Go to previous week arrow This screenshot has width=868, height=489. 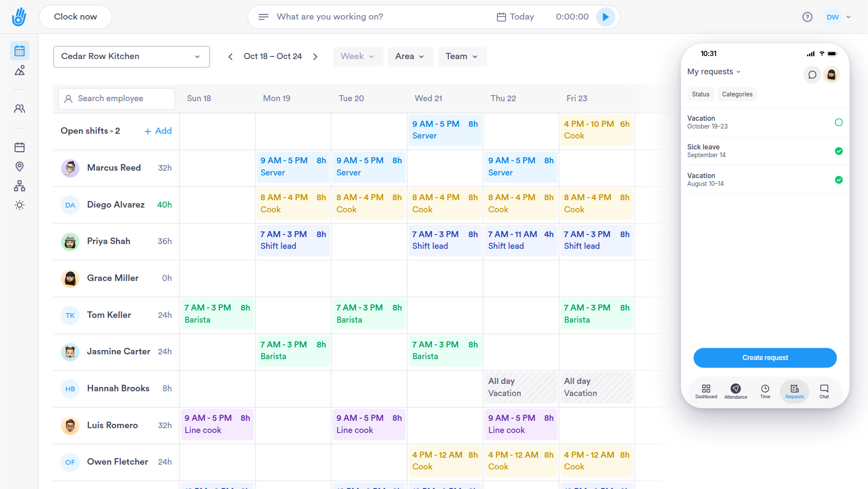(230, 56)
